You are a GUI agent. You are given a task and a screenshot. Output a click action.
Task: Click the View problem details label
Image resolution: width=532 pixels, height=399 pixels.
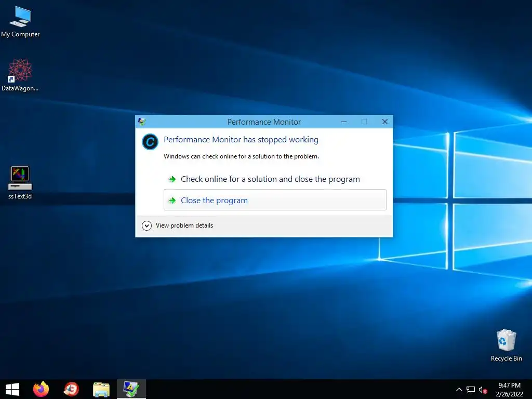(184, 225)
